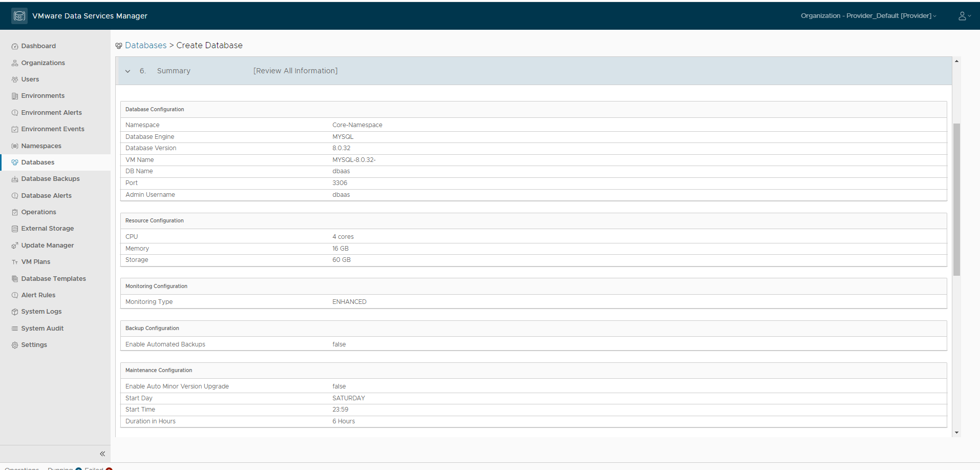Click the port value 3306
This screenshot has width=980, height=470.
click(x=339, y=183)
